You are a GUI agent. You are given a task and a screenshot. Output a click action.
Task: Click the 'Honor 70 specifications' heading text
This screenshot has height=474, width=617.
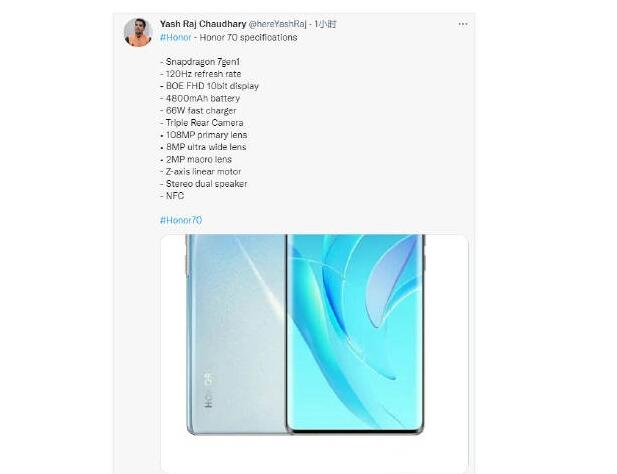coord(248,37)
